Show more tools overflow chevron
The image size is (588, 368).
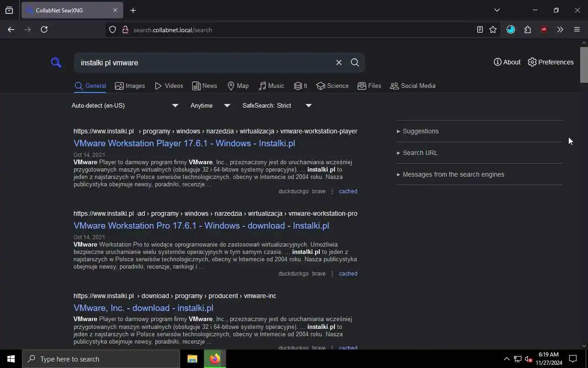pos(560,29)
